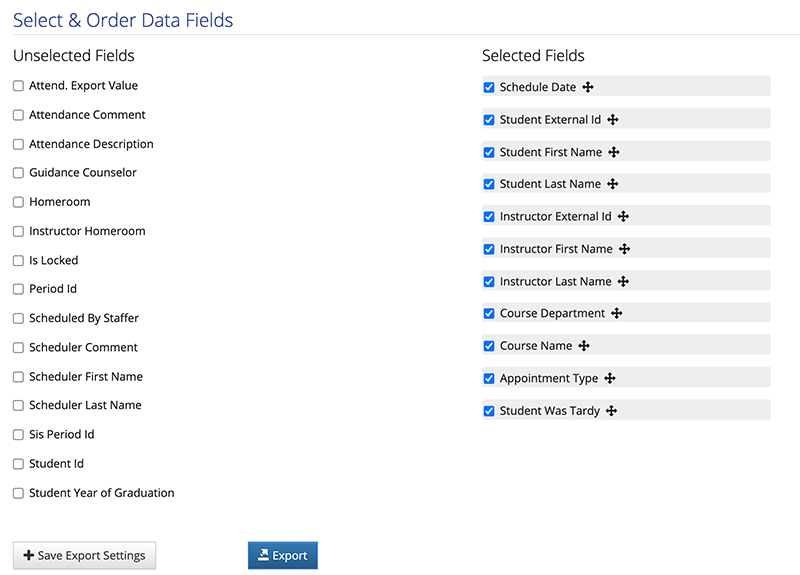
Task: Check the Attendance Comment checkbox
Action: click(18, 115)
